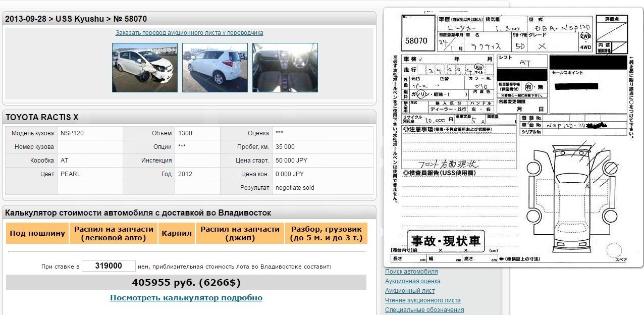Click the 'Цвет' label cell
Screen dimensions: 644x315
[31, 174]
